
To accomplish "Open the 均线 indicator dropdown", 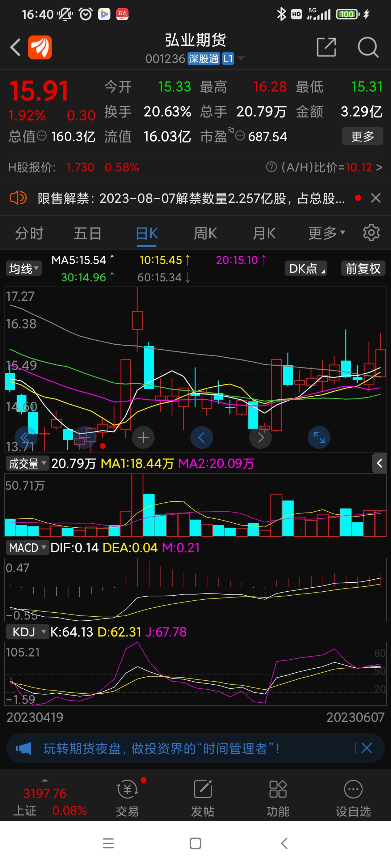I will pyautogui.click(x=24, y=269).
